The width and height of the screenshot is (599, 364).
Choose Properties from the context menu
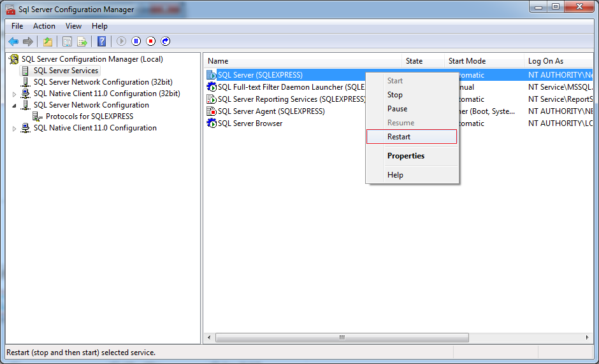[x=412, y=156]
